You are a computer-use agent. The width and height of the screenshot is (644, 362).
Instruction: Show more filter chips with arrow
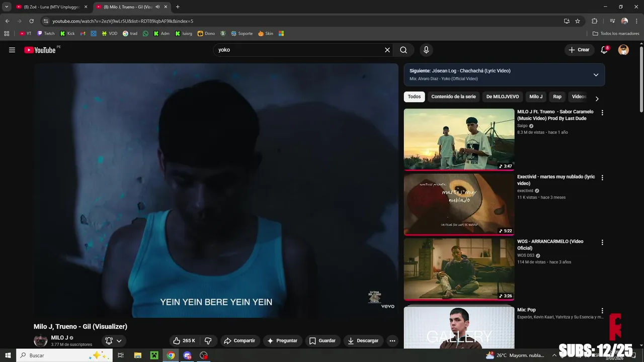597,99
